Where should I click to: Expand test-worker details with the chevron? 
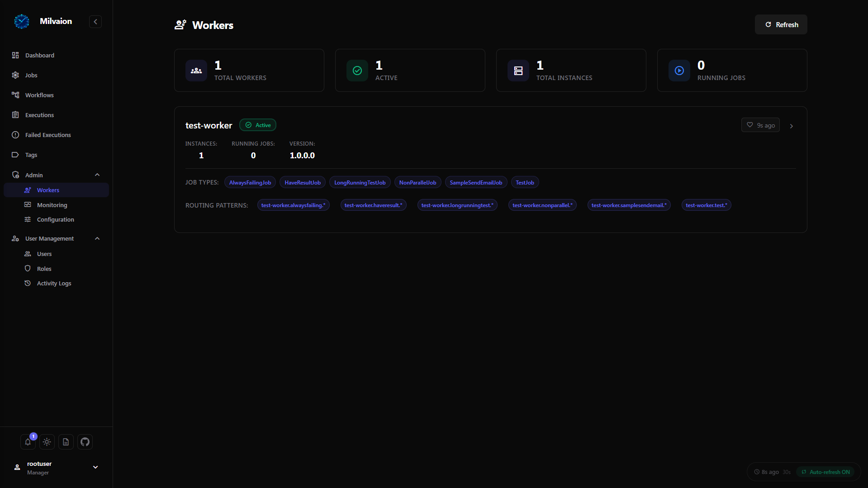792,126
